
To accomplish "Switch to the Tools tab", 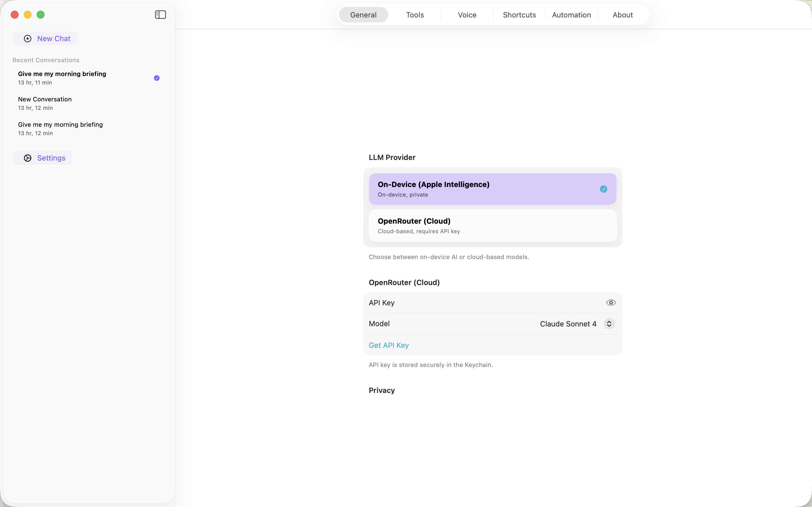I will coord(415,15).
